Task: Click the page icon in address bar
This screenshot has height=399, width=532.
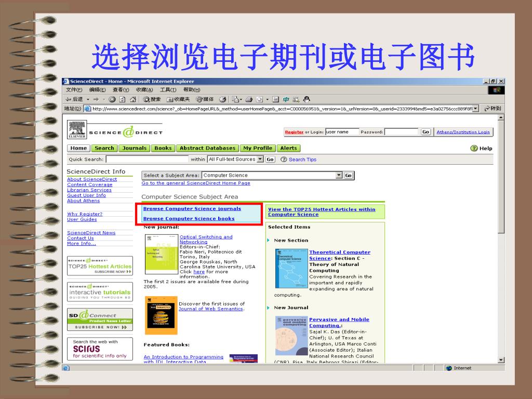Action: [87, 109]
